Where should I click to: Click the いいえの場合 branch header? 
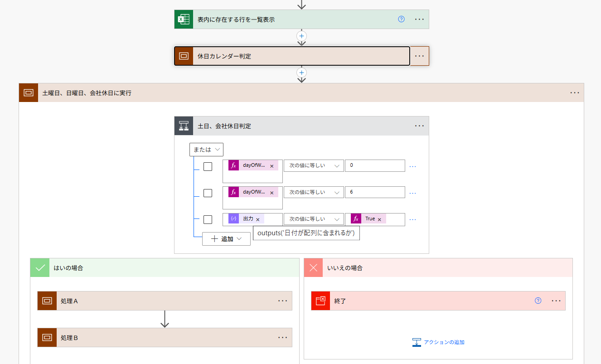pos(438,267)
